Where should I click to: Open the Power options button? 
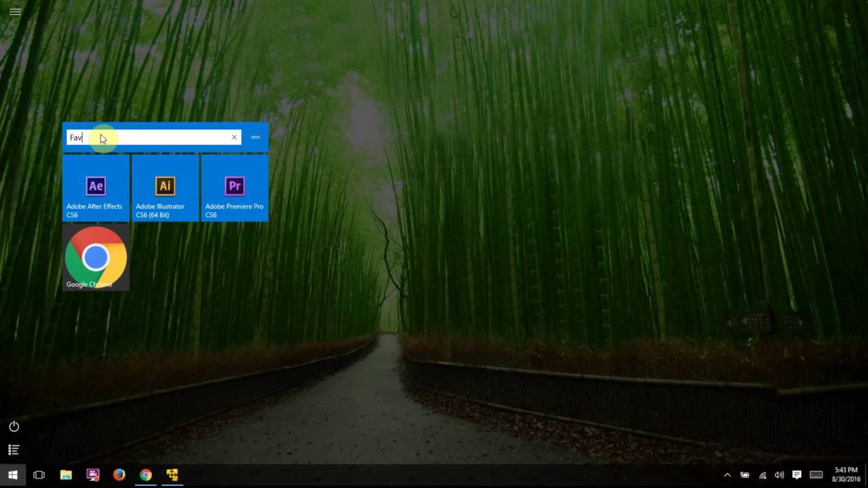pyautogui.click(x=14, y=426)
